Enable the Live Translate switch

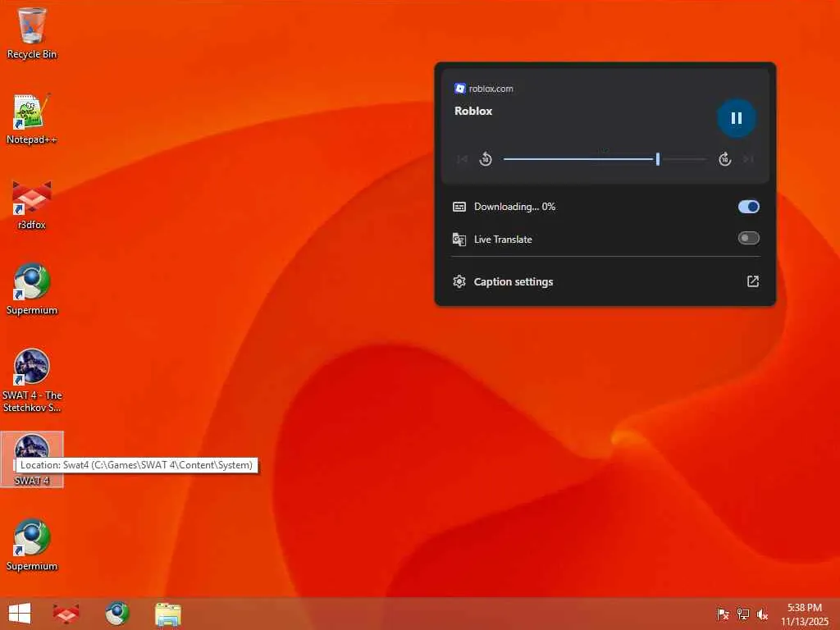click(x=748, y=239)
